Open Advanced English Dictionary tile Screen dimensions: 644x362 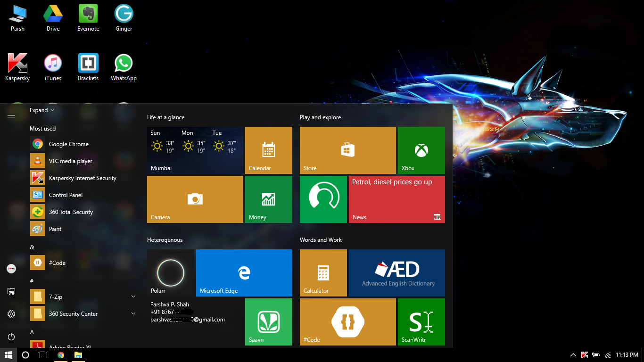(396, 272)
